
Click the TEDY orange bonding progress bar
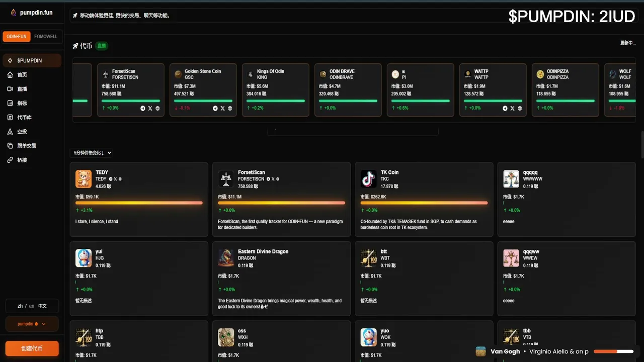pos(139,203)
